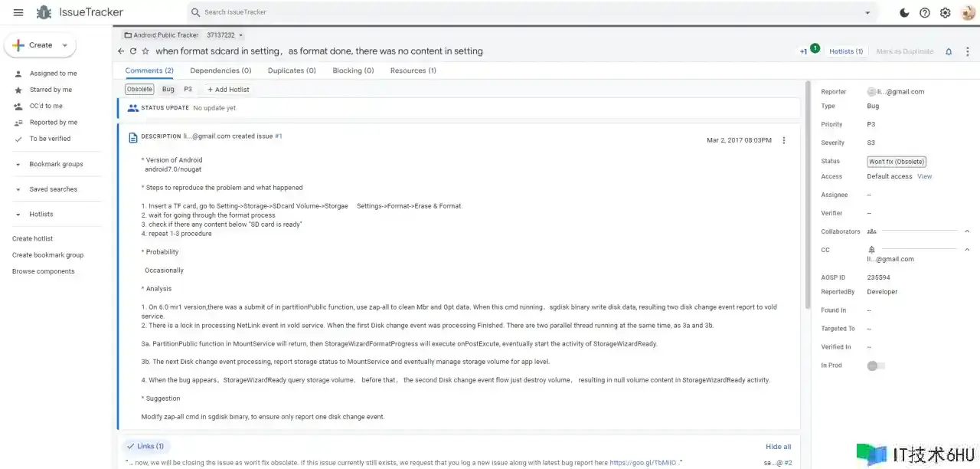Star this issue
This screenshot has height=469, width=980.
click(x=145, y=51)
